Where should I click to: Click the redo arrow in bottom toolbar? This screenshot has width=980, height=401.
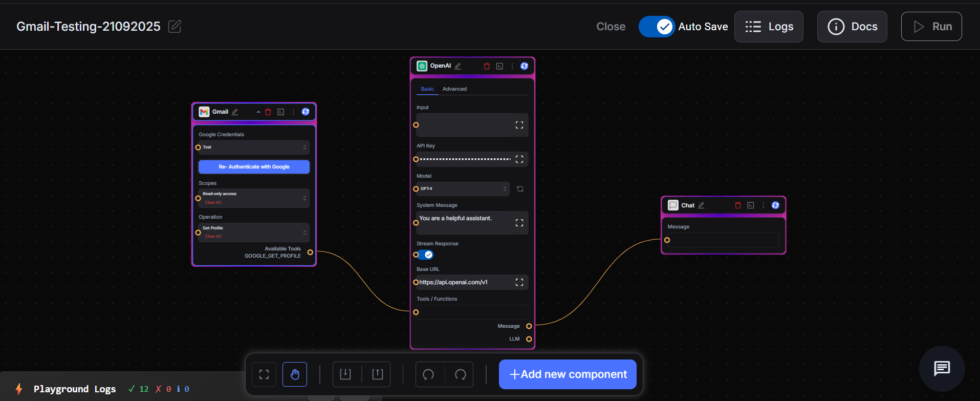click(x=461, y=374)
